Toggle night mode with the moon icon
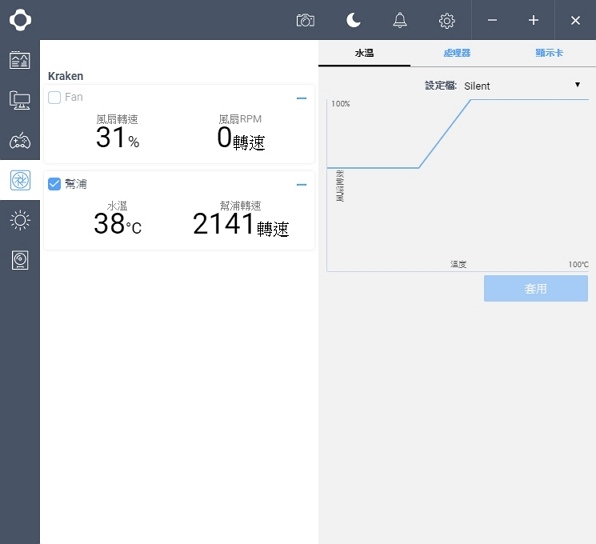 coord(353,20)
